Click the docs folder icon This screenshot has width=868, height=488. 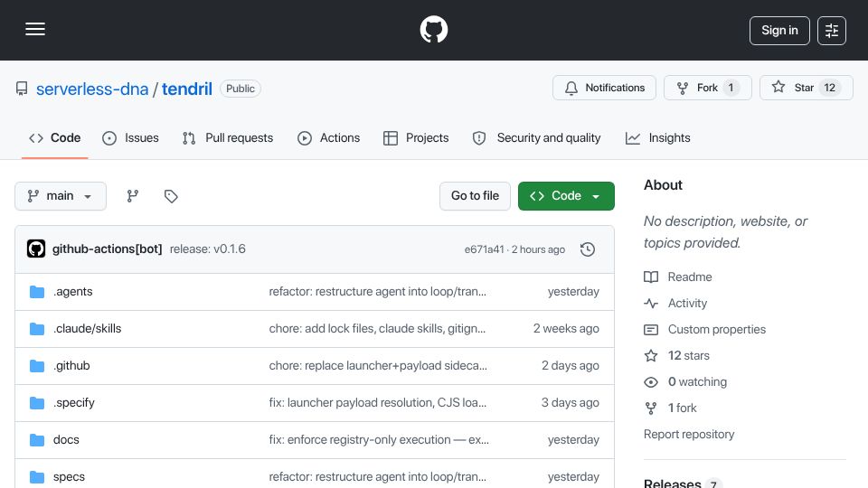pyautogui.click(x=37, y=440)
